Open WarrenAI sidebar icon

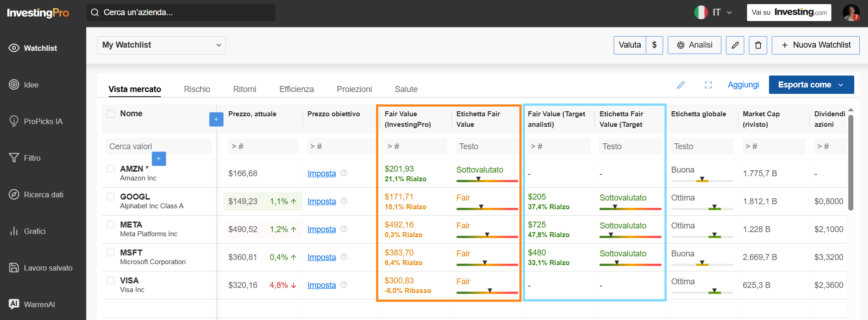(14, 304)
